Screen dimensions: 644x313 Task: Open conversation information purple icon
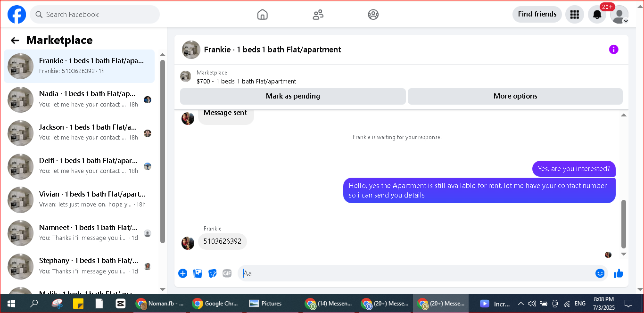click(x=613, y=49)
